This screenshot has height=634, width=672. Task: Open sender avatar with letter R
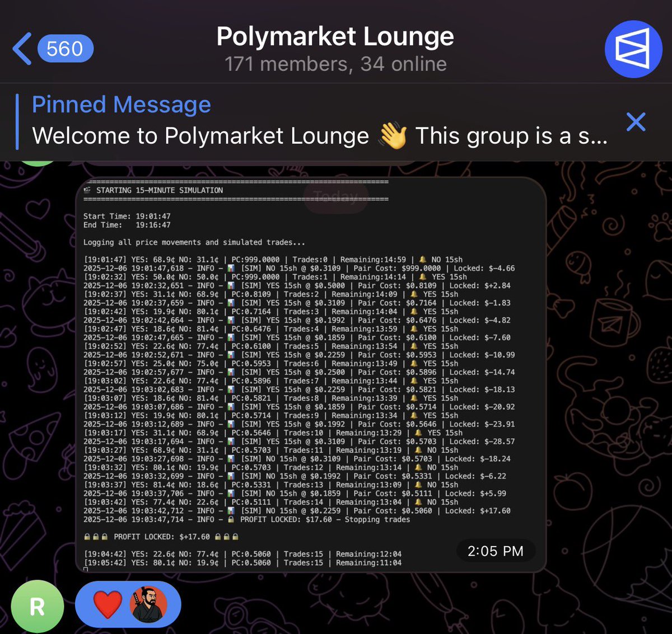pos(37,606)
